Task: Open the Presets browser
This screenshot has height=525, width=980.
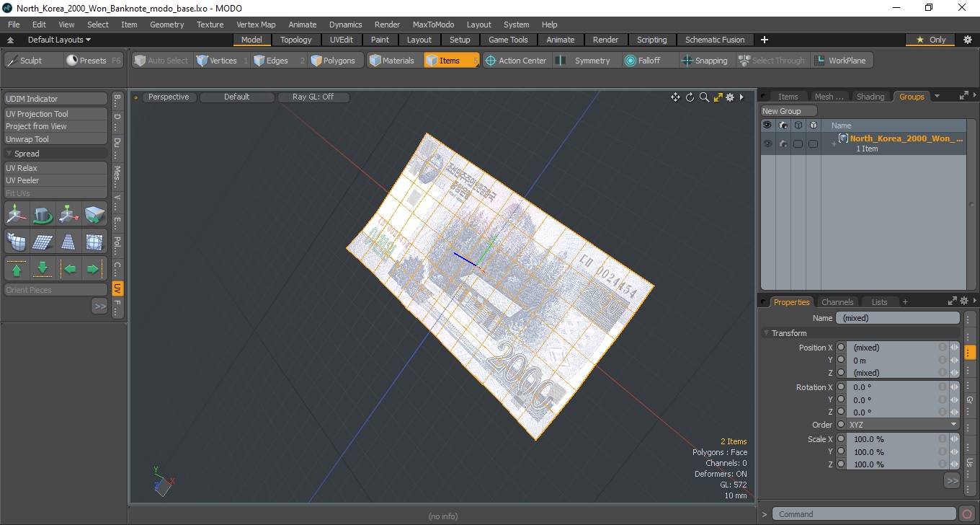Action: coord(94,61)
